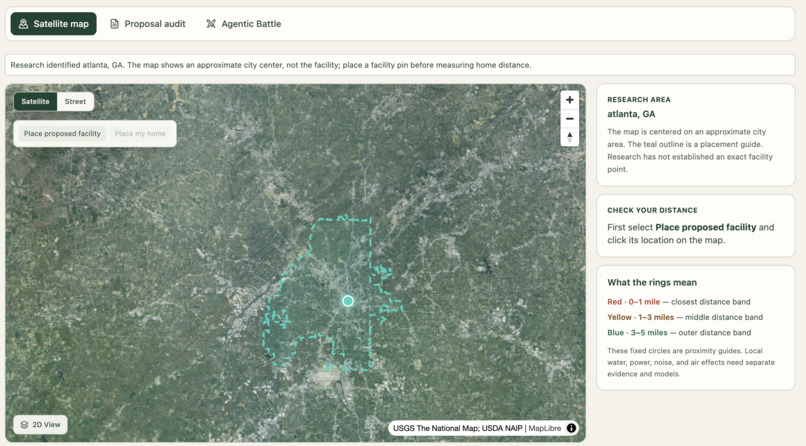Click the USGS The National Map attribution
The image size is (806, 446).
[457, 428]
